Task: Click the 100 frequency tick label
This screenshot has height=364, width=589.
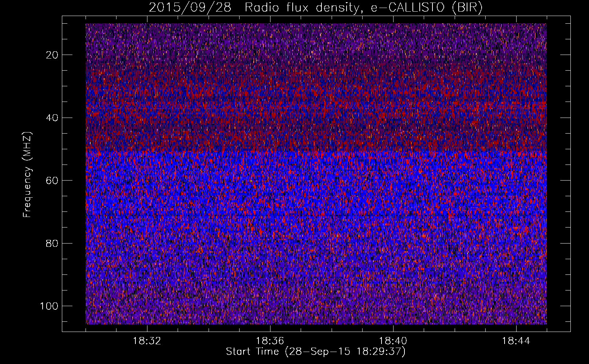Action: tap(49, 306)
